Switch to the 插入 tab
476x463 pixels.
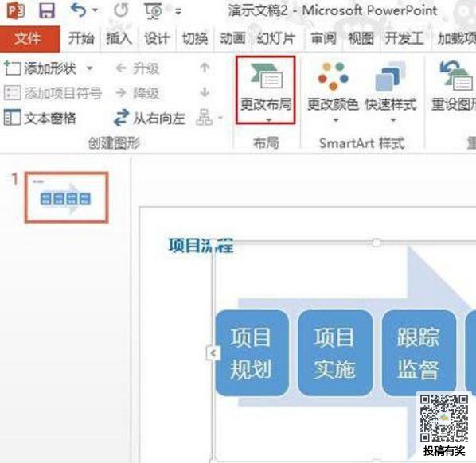pyautogui.click(x=119, y=38)
